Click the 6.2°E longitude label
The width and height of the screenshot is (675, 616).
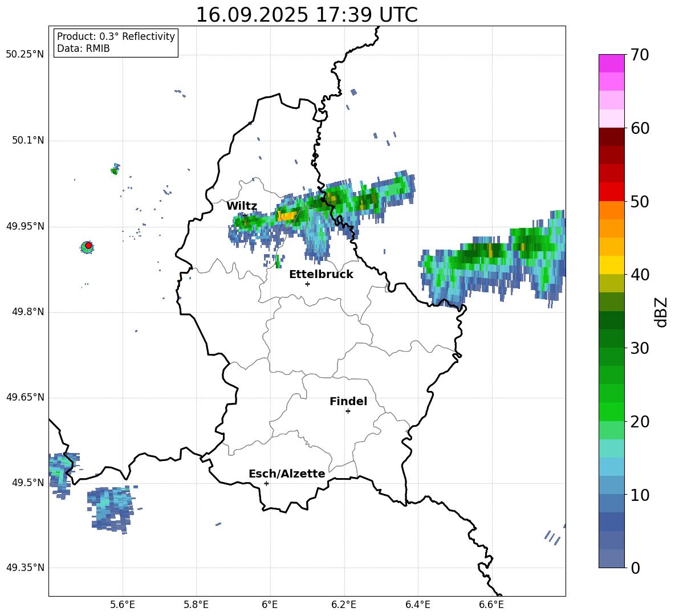click(344, 605)
